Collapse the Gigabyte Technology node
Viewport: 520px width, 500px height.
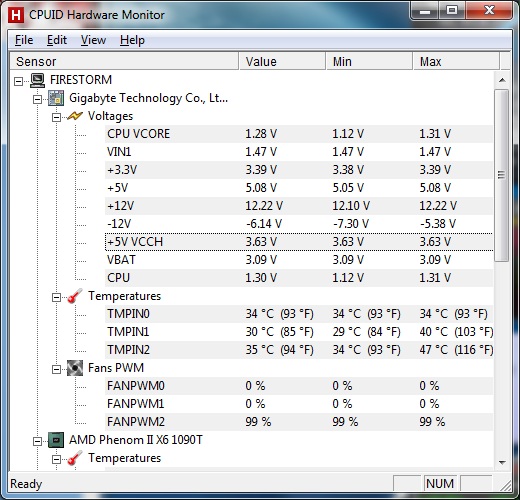click(38, 99)
